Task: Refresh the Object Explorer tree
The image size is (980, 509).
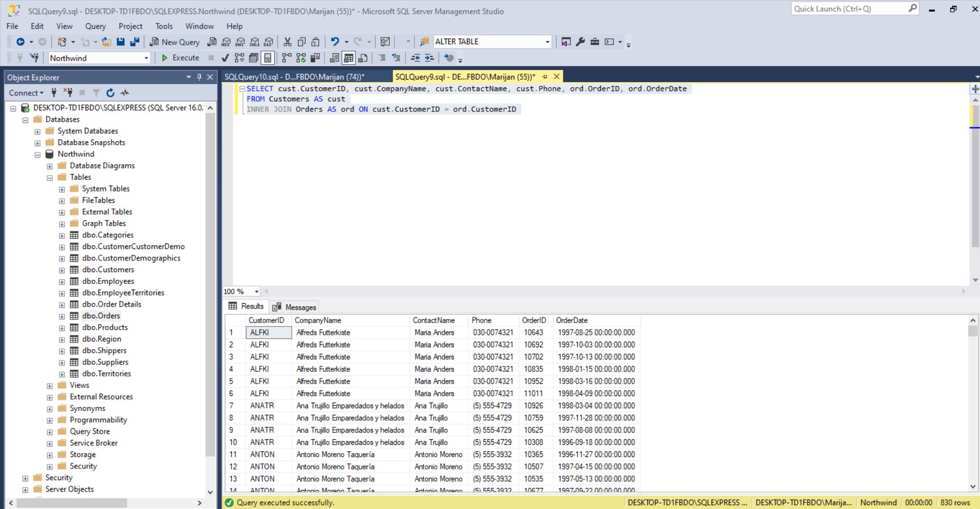Action: coord(110,92)
